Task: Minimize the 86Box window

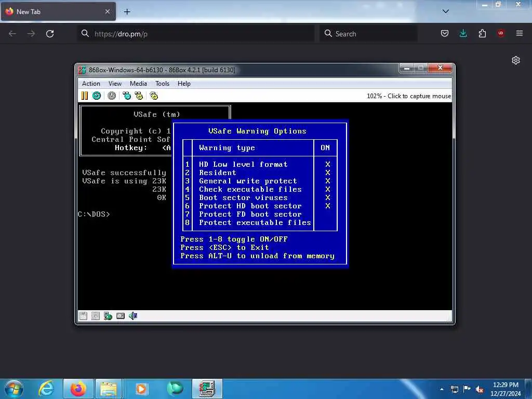Action: pos(406,68)
